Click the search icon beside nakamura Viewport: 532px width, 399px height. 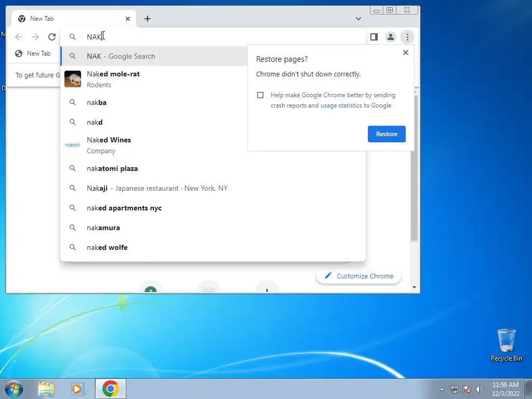(73, 228)
